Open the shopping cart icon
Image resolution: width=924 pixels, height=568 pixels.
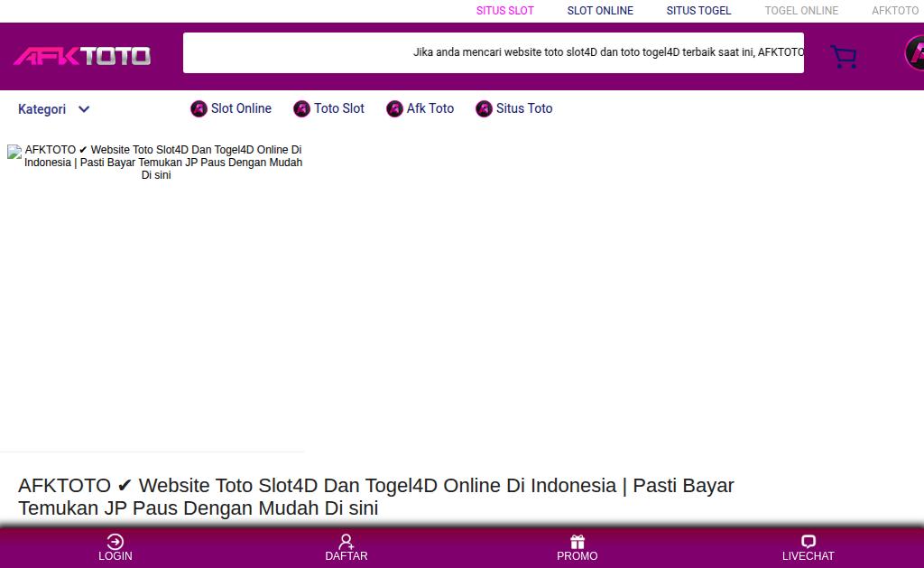844,57
